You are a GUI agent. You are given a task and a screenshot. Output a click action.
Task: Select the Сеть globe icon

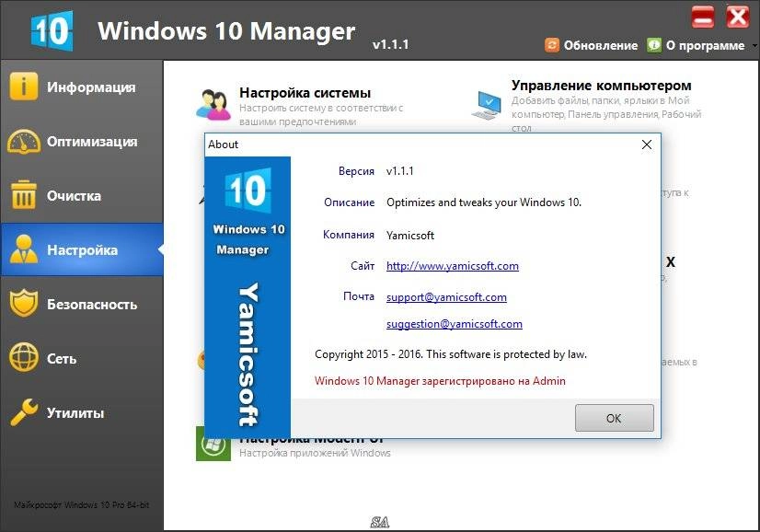coord(23,357)
